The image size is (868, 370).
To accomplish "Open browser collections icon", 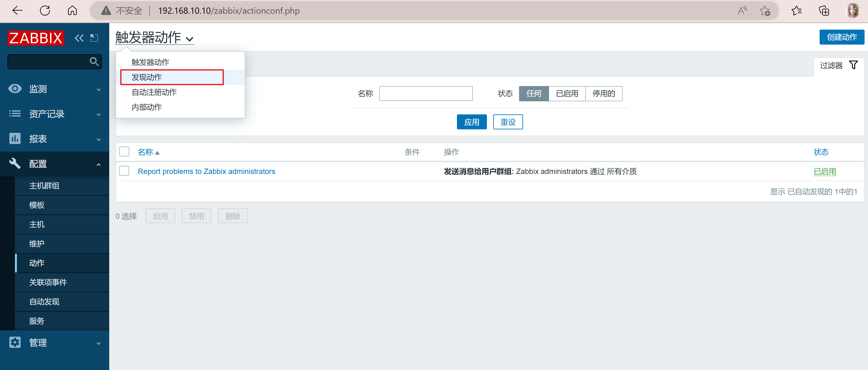I will 824,11.
